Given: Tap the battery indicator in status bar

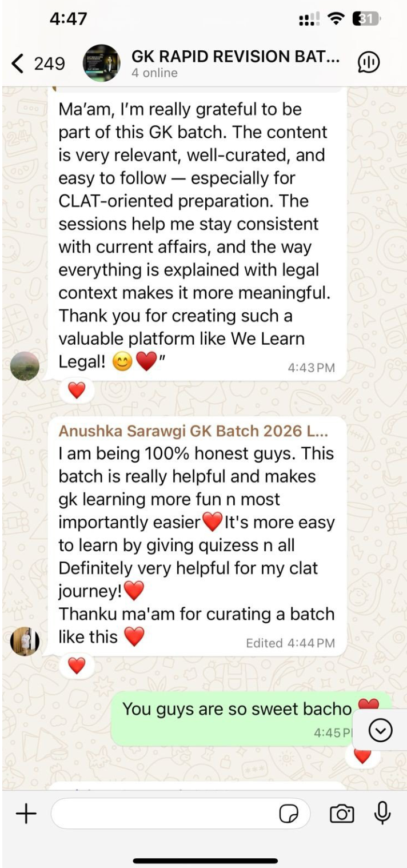Looking at the screenshot, I should tap(366, 20).
